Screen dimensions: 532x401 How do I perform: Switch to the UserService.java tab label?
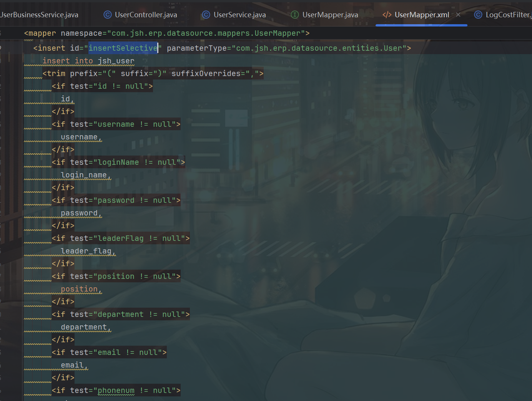click(239, 15)
